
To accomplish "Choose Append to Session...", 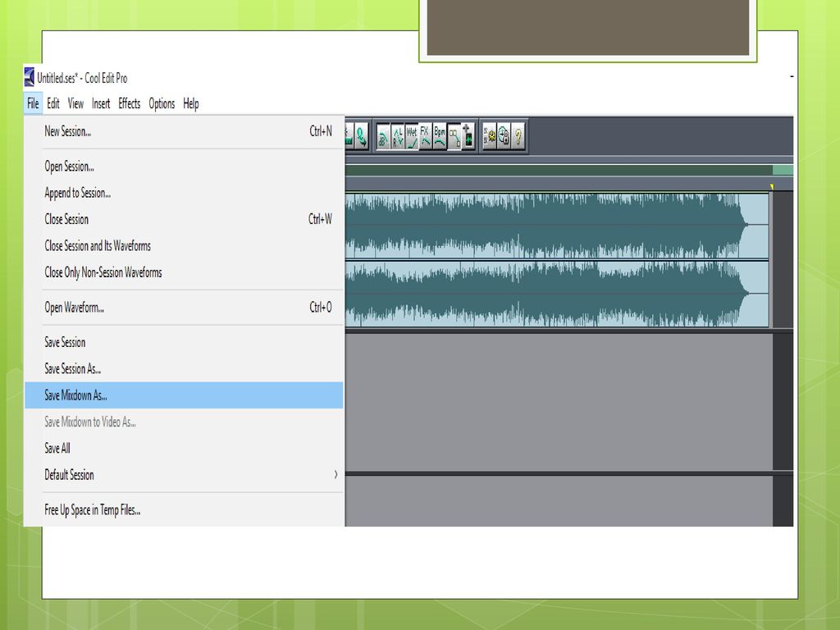I will click(x=184, y=193).
